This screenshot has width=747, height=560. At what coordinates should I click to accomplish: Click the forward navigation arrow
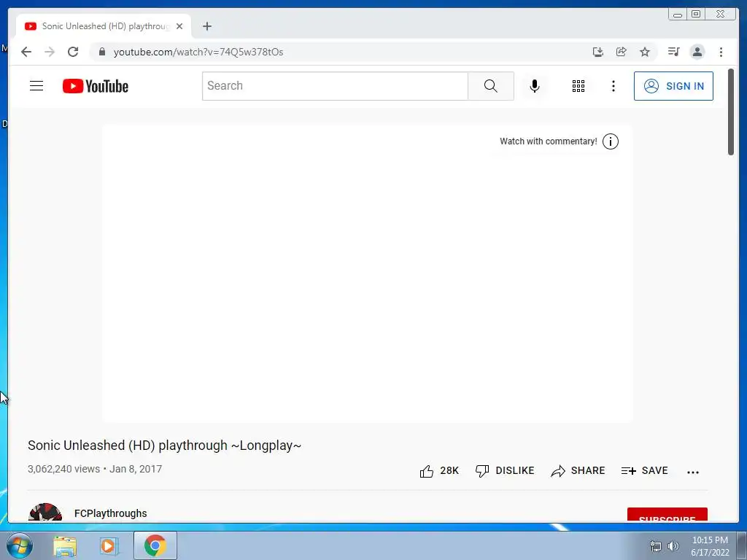point(50,52)
